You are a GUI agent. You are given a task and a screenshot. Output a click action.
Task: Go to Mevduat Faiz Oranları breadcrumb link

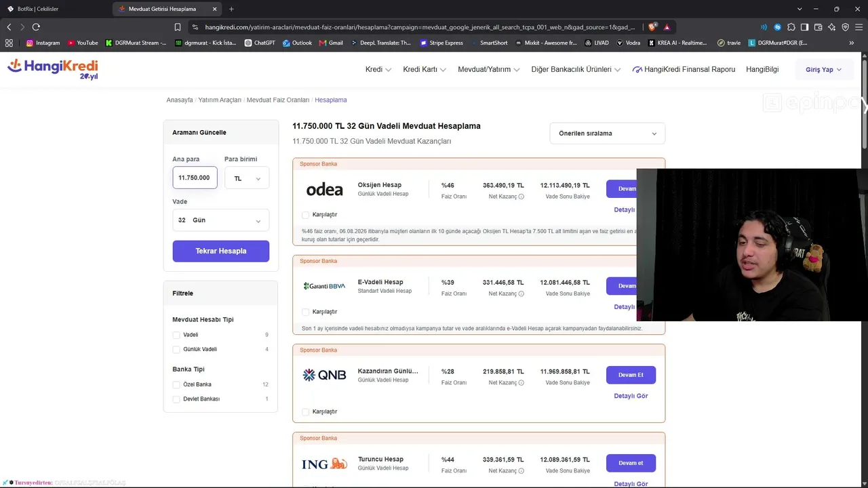278,100
